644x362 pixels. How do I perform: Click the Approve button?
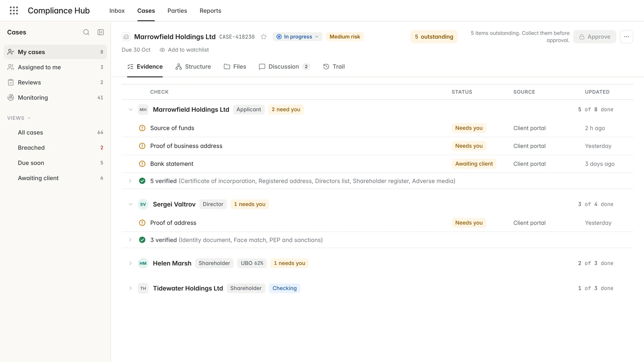[x=594, y=37]
